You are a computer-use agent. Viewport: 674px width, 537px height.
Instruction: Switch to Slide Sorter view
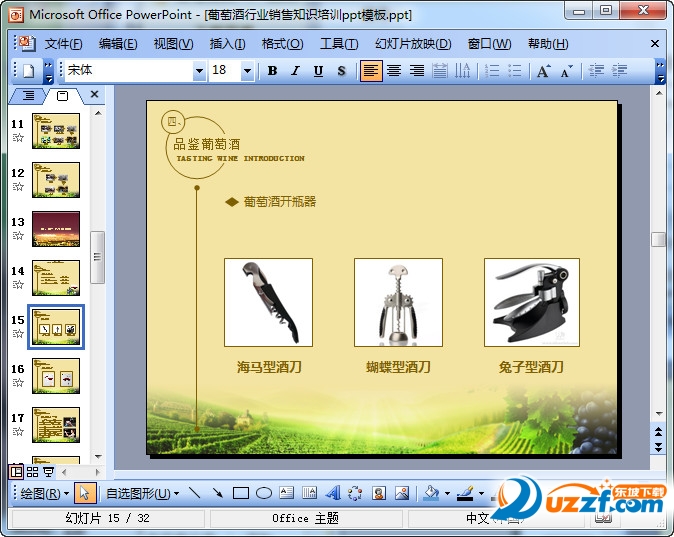32,472
